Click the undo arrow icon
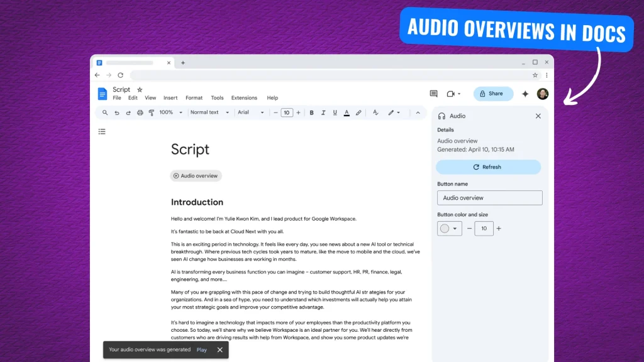 click(116, 112)
